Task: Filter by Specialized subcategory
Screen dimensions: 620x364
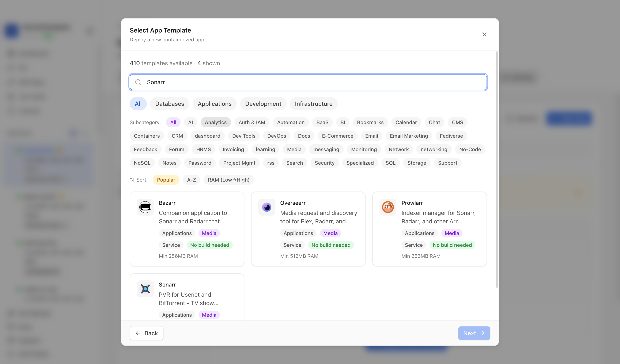Action: click(360, 163)
